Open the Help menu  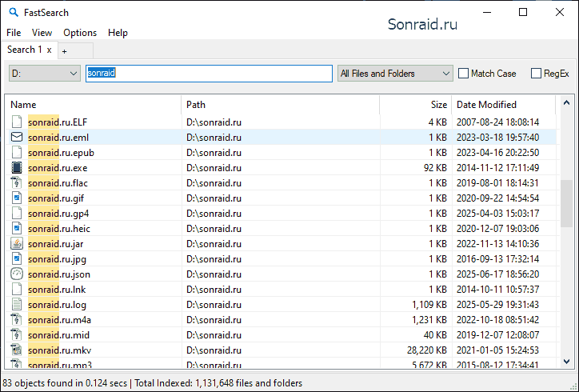point(118,33)
